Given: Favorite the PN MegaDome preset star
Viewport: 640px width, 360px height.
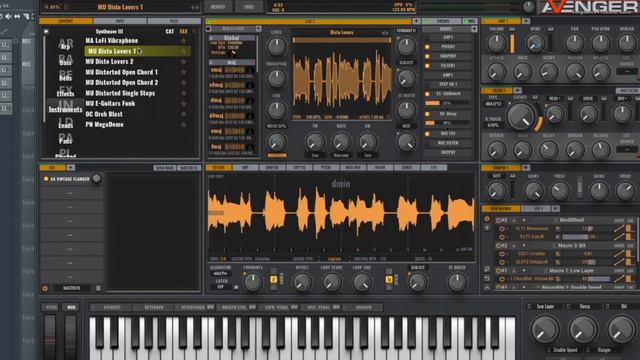Looking at the screenshot, I should 184,124.
